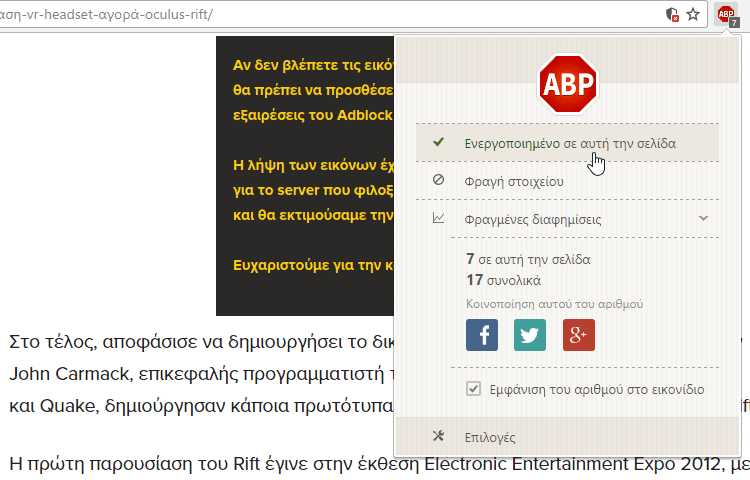Disable Adblock via Ενεργοποιημένο σε αυτή την σελίδα
The width and height of the screenshot is (750, 480).
[569, 143]
